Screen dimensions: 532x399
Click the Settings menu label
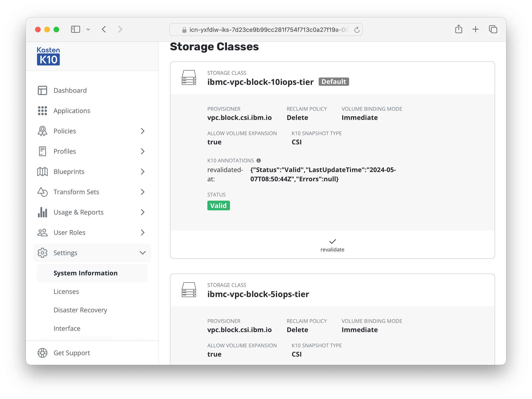[x=65, y=253]
